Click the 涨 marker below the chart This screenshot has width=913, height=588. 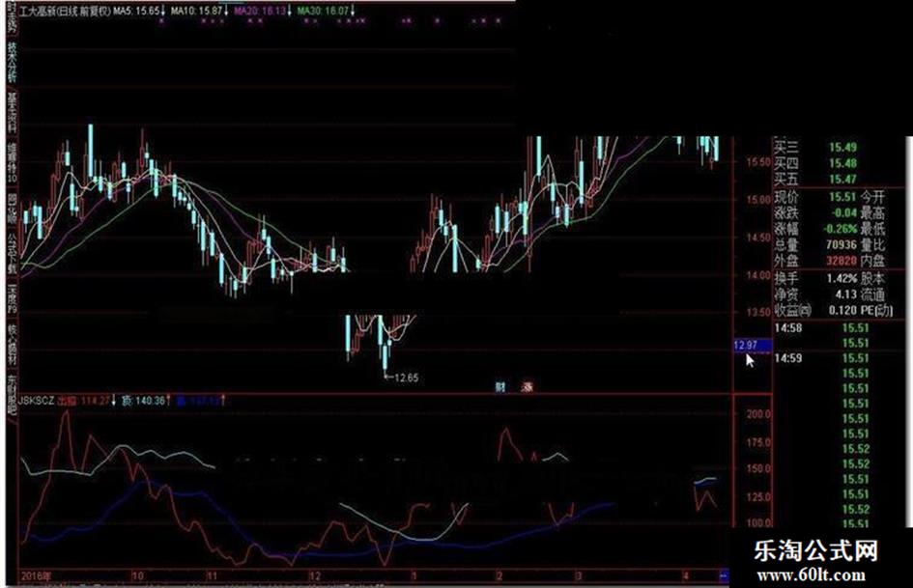point(527,387)
